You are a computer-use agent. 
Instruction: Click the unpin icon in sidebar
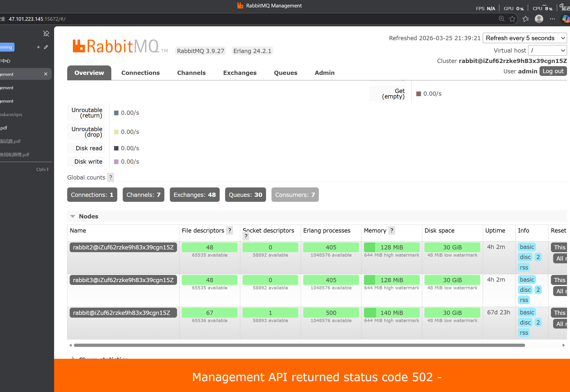(46, 33)
